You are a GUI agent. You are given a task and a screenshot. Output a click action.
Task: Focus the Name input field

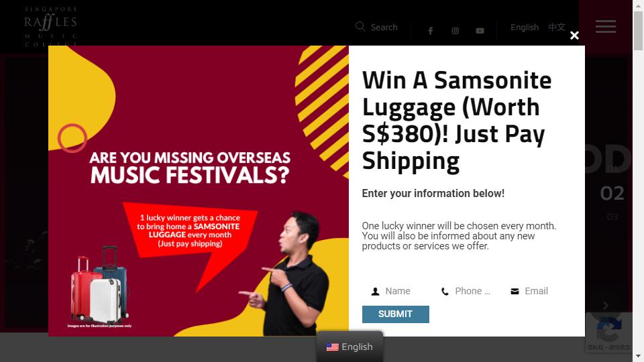pos(394,291)
